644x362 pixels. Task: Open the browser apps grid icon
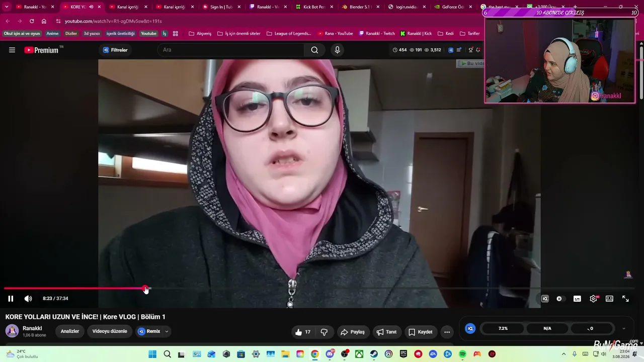(x=176, y=34)
